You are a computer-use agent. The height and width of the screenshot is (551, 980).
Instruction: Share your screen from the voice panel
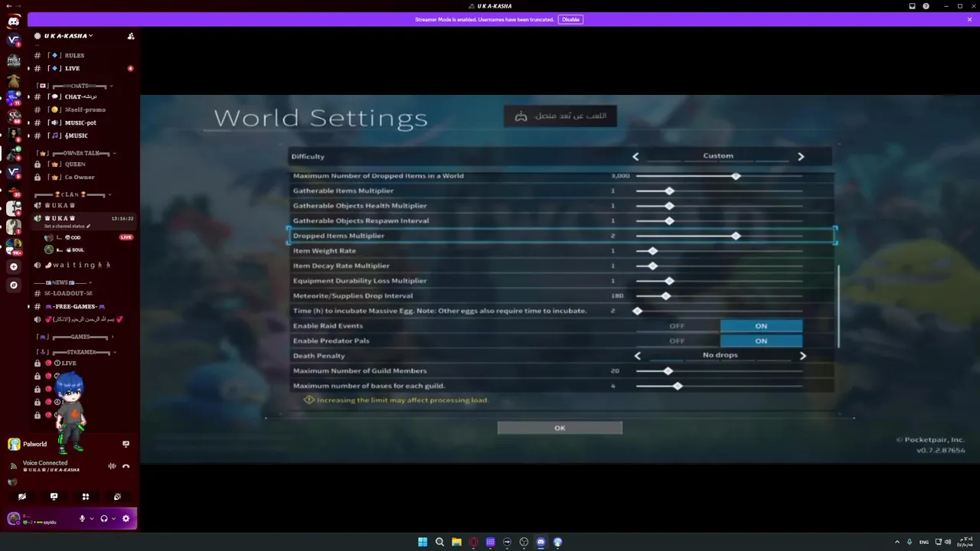tap(54, 497)
